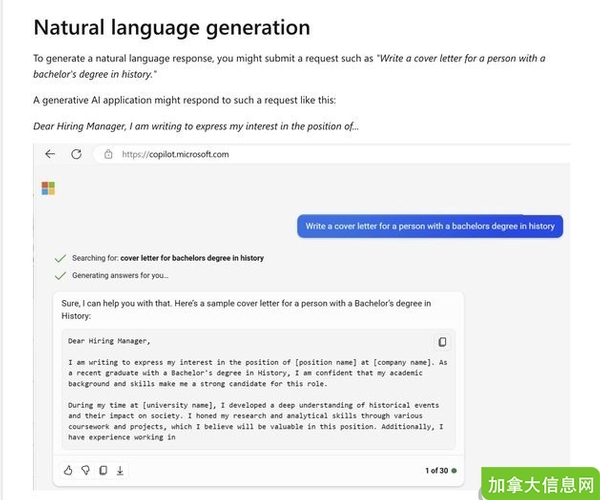The width and height of the screenshot is (600, 500).
Task: Click the site lock icon in address bar
Action: pos(108,155)
